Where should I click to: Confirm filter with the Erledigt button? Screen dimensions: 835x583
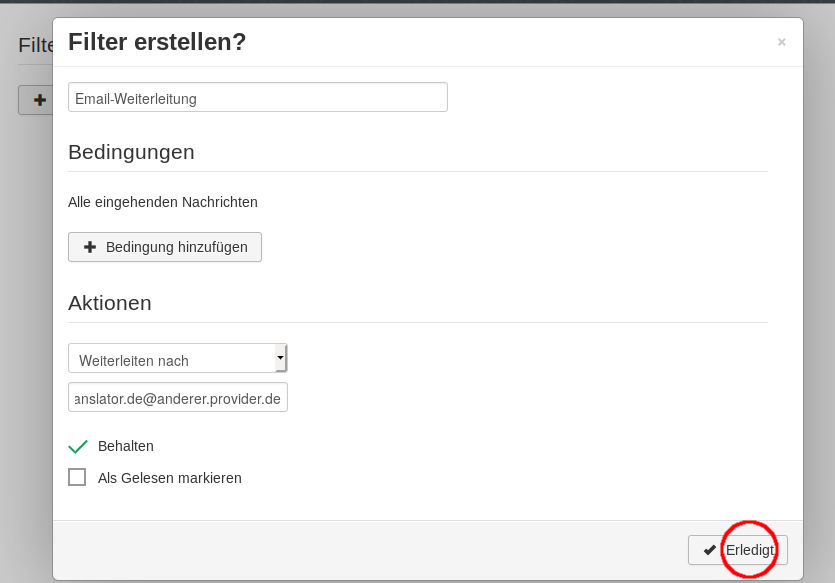point(738,550)
